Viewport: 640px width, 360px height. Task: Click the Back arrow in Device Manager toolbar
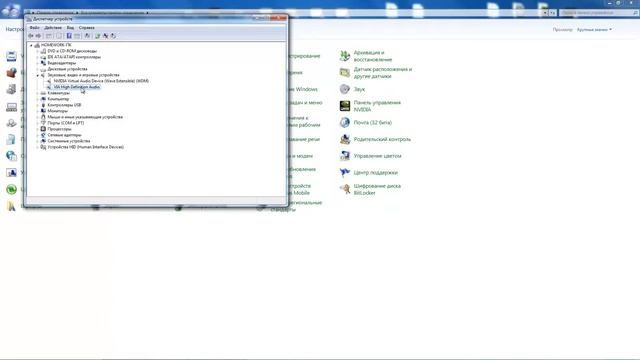tap(31, 36)
